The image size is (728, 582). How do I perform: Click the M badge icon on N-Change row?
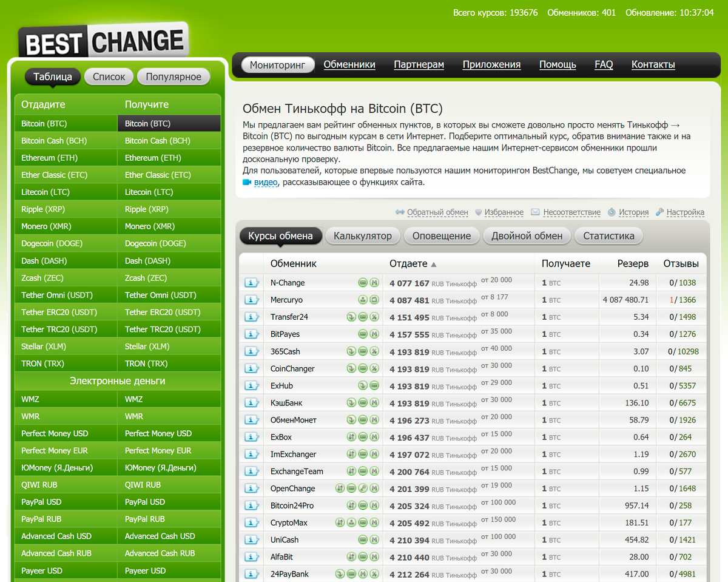tap(374, 283)
